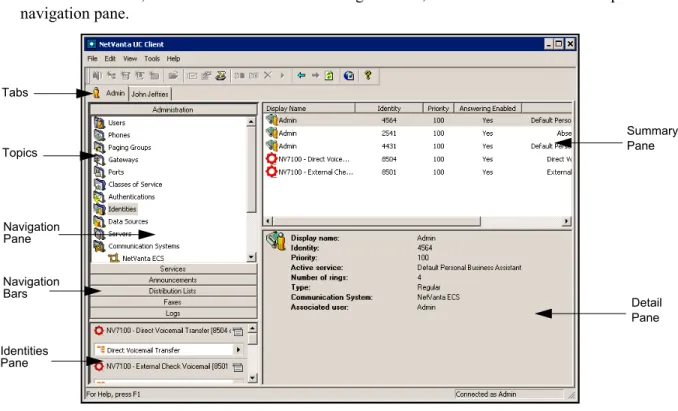
Task: Select the Admin row with identity 4431
Action: (x=417, y=146)
